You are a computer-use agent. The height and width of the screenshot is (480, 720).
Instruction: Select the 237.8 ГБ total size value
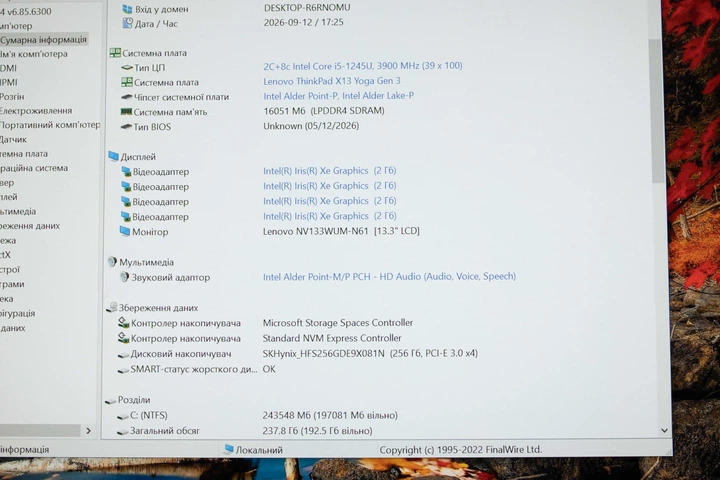tap(317, 431)
